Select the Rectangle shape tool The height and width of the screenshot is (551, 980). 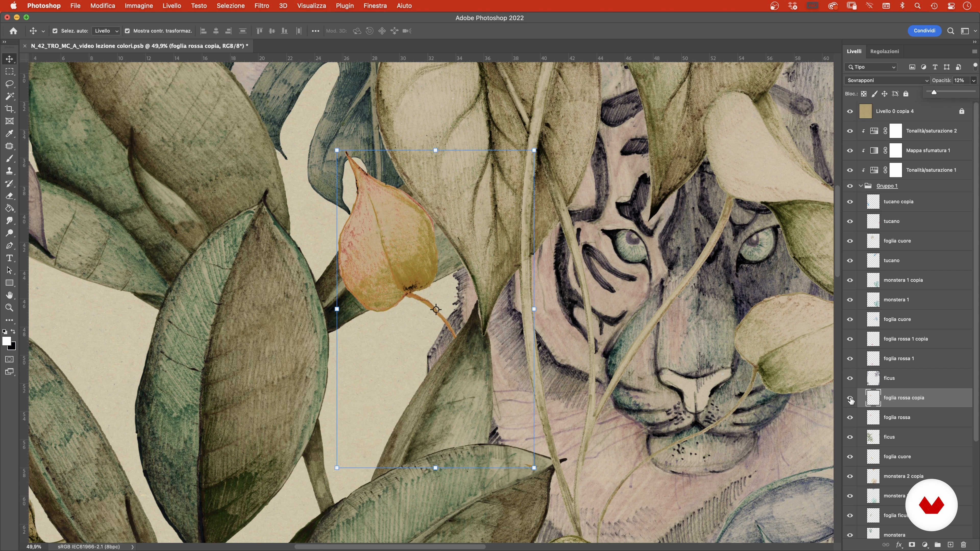click(9, 283)
